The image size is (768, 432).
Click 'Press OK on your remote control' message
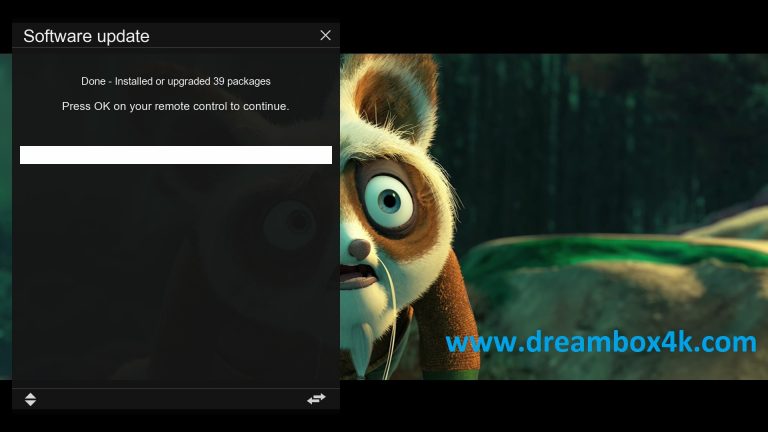coord(175,106)
